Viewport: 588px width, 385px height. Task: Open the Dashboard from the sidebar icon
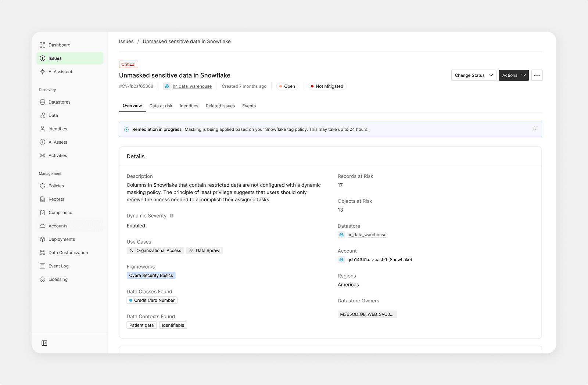tap(43, 45)
